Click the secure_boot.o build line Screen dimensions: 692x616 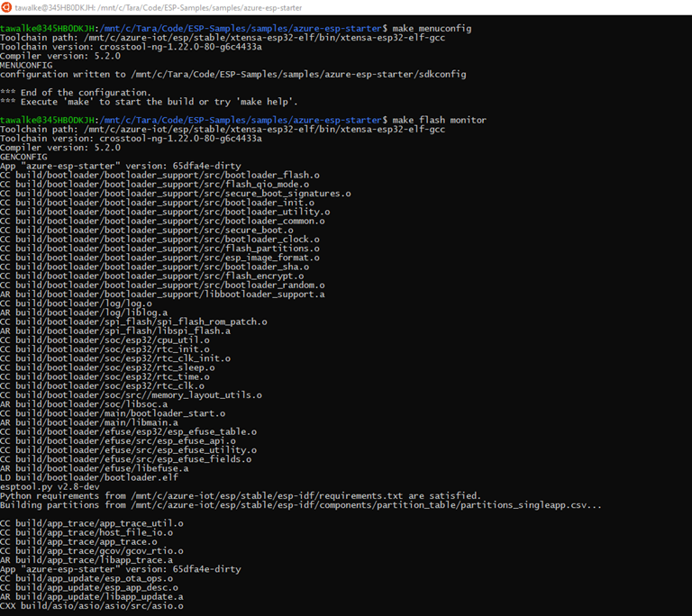pyautogui.click(x=147, y=231)
